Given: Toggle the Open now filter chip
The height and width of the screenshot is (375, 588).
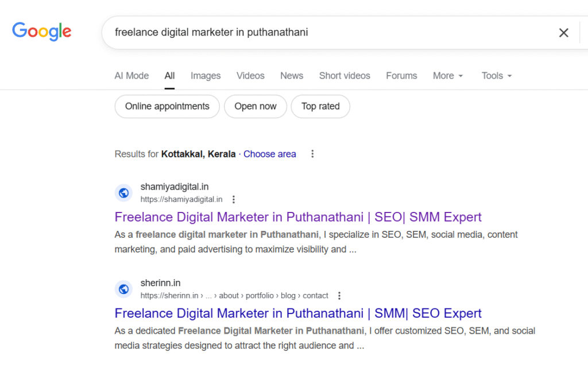Looking at the screenshot, I should pos(255,106).
